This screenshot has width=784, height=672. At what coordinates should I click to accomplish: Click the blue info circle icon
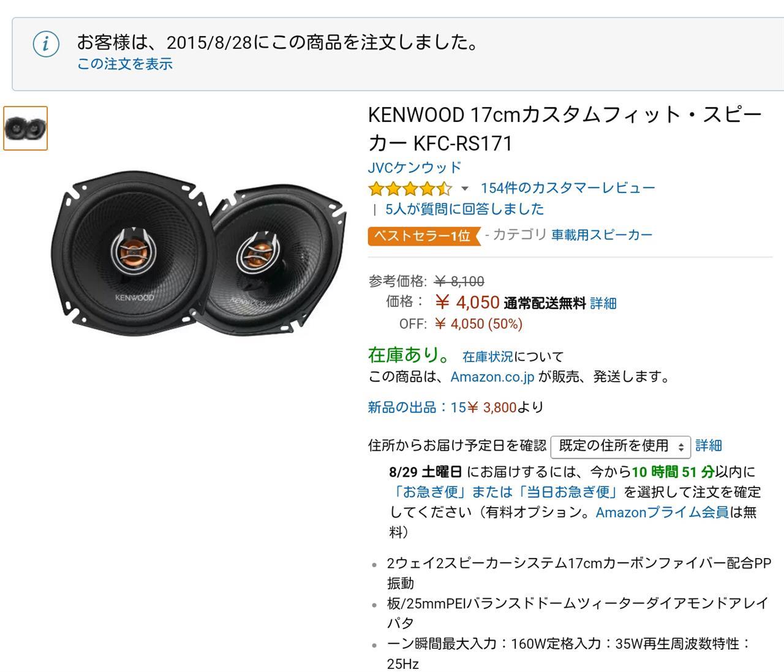[46, 45]
